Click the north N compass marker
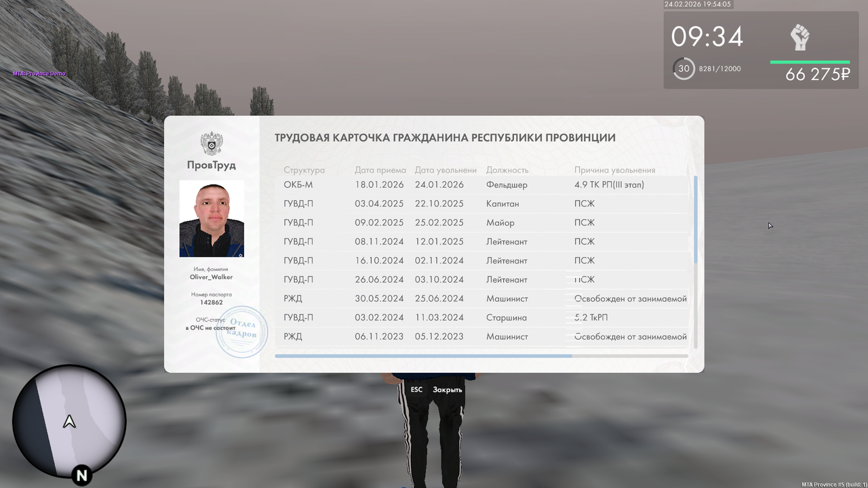 pyautogui.click(x=82, y=476)
